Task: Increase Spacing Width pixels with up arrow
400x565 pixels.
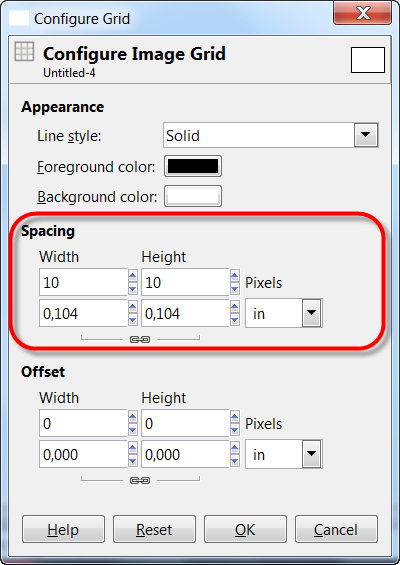Action: click(133, 276)
